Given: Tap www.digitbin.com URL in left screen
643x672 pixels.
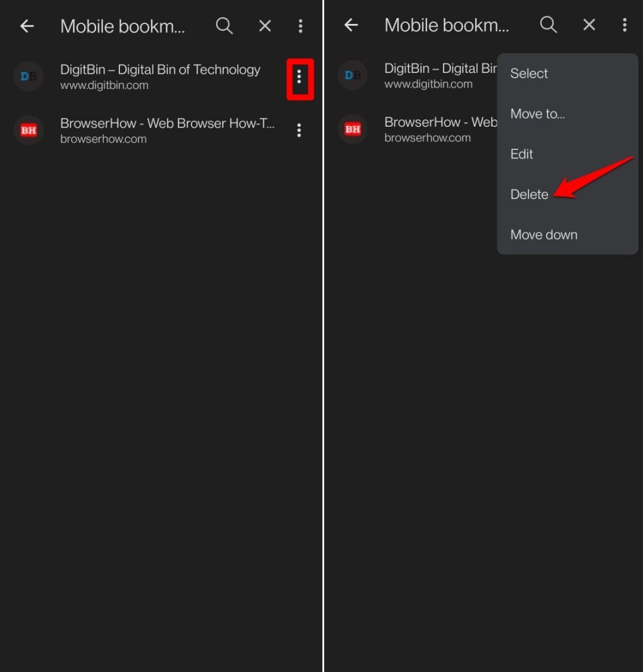Looking at the screenshot, I should click(x=104, y=86).
